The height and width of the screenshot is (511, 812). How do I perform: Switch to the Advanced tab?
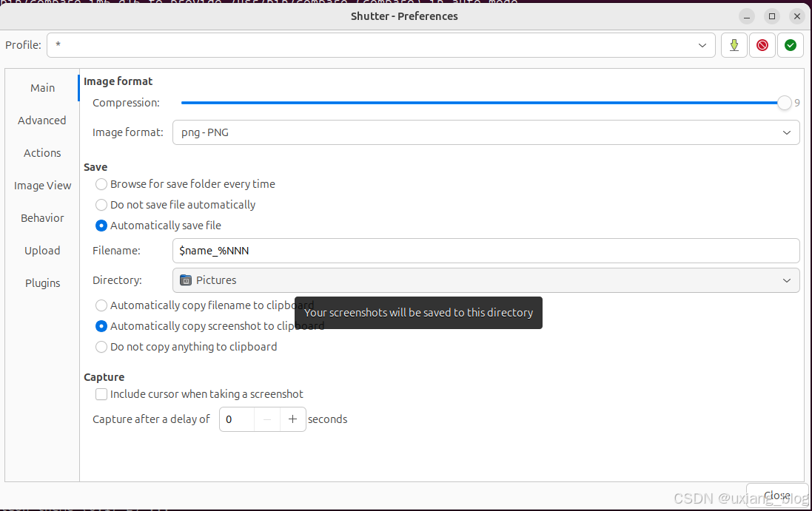(42, 121)
